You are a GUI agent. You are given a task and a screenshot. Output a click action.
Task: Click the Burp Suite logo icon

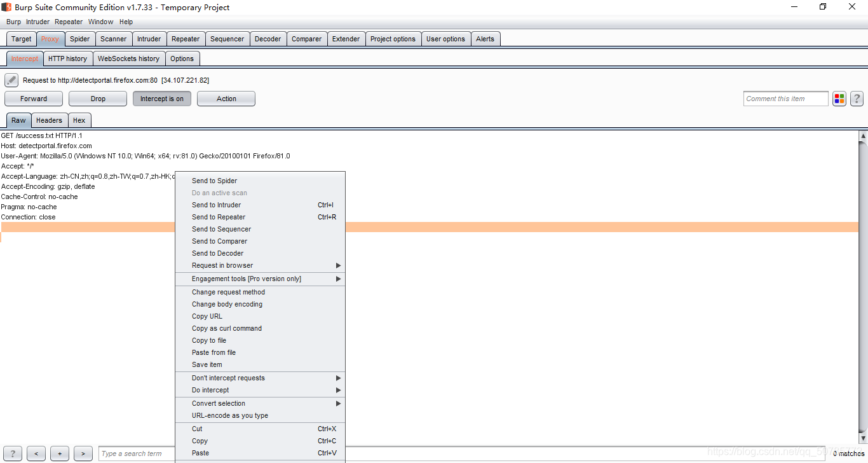click(x=6, y=7)
